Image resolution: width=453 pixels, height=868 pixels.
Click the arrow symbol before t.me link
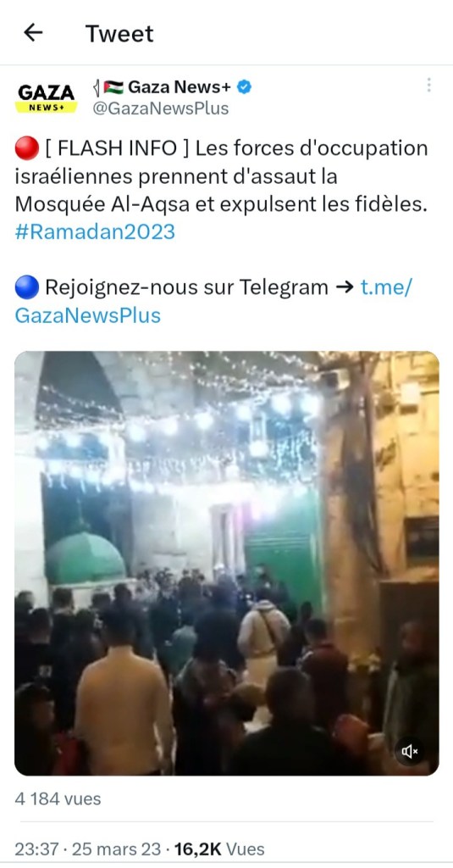(x=345, y=287)
